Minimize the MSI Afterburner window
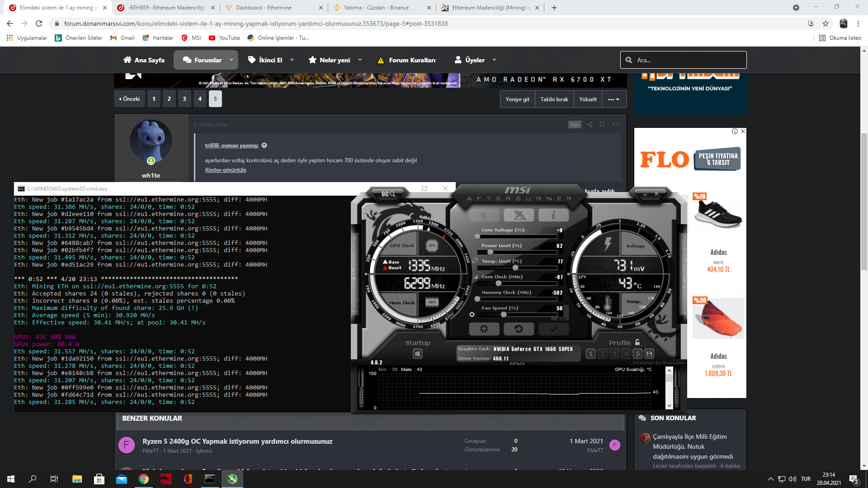The width and height of the screenshot is (868, 488). click(x=645, y=194)
